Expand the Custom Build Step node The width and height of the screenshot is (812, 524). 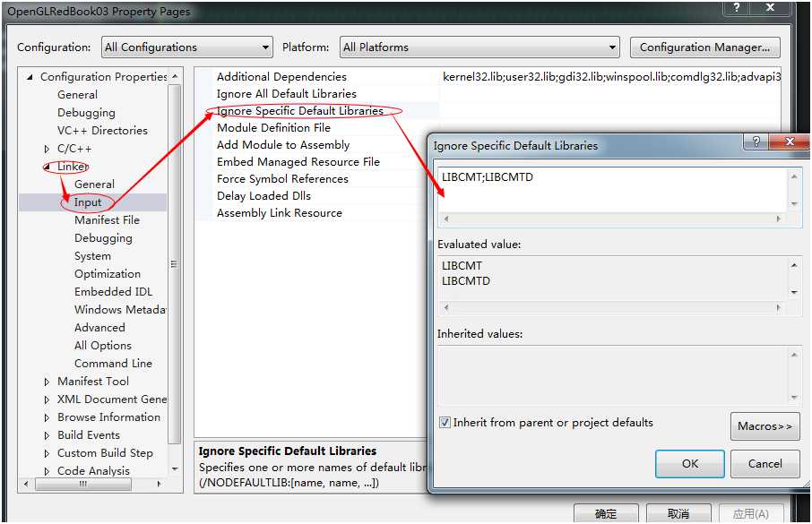pyautogui.click(x=48, y=453)
